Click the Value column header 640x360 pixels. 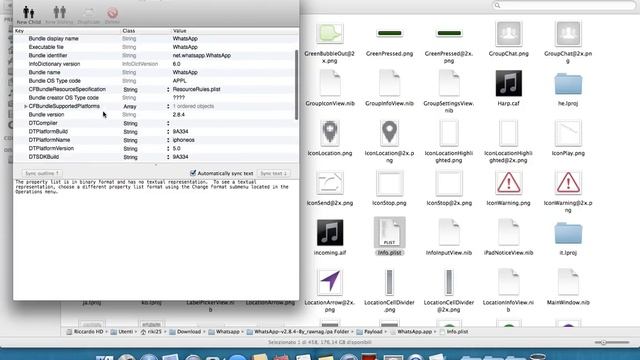235,31
